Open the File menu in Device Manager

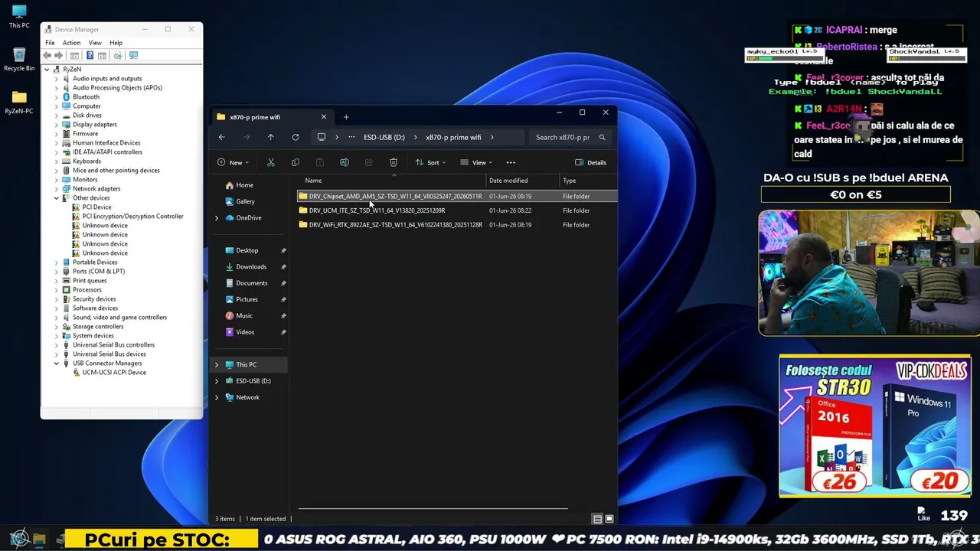pos(50,43)
